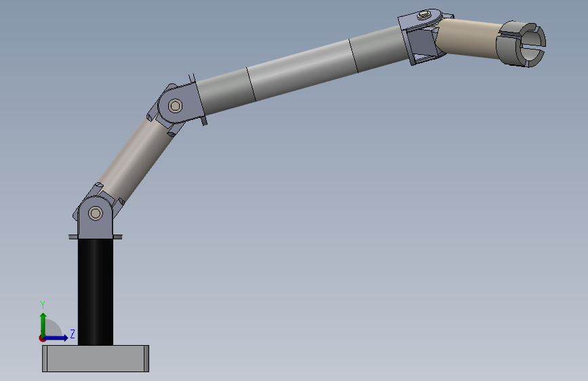Click the blue Z axis arrow

(56, 338)
